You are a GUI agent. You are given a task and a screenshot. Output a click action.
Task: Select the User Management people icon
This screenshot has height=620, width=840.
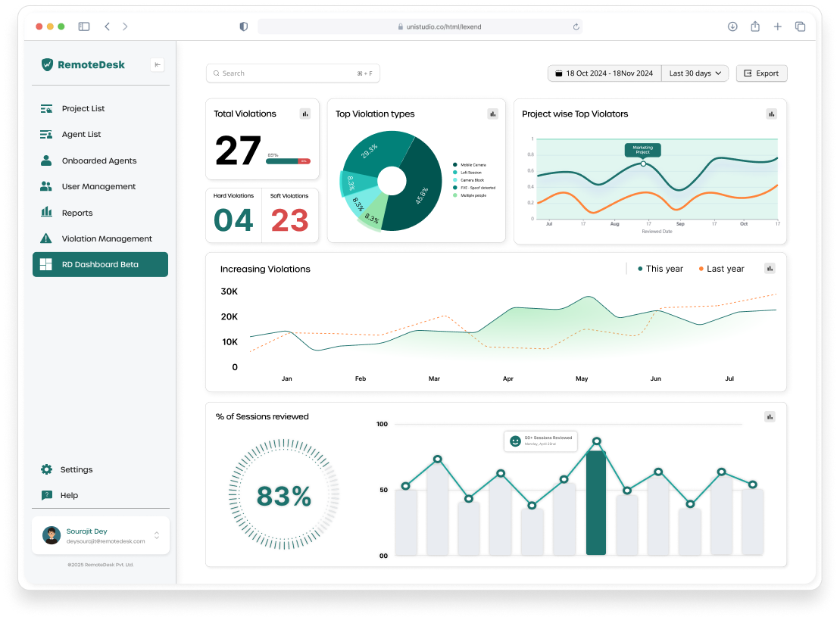[x=47, y=186]
